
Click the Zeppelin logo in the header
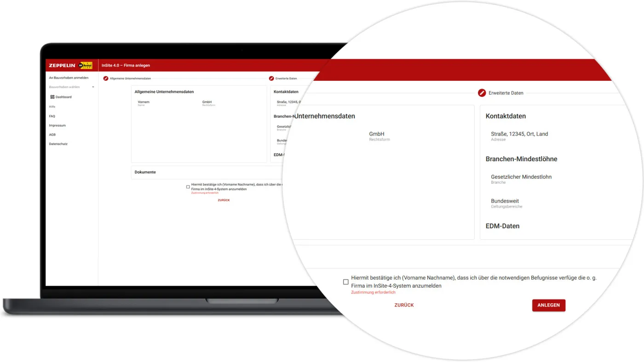point(62,66)
